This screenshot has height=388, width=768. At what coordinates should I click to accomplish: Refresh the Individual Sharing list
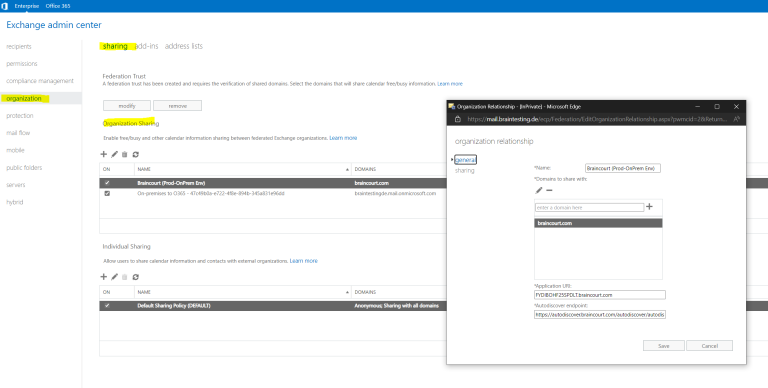(x=136, y=277)
